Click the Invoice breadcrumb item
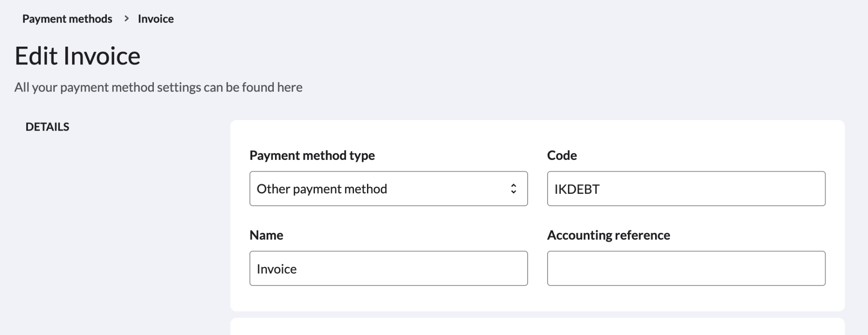This screenshot has height=335, width=868. click(156, 19)
